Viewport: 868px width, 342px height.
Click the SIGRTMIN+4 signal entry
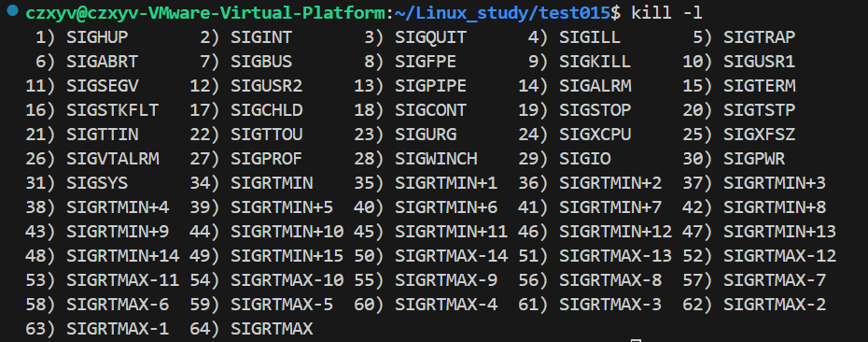click(x=118, y=207)
